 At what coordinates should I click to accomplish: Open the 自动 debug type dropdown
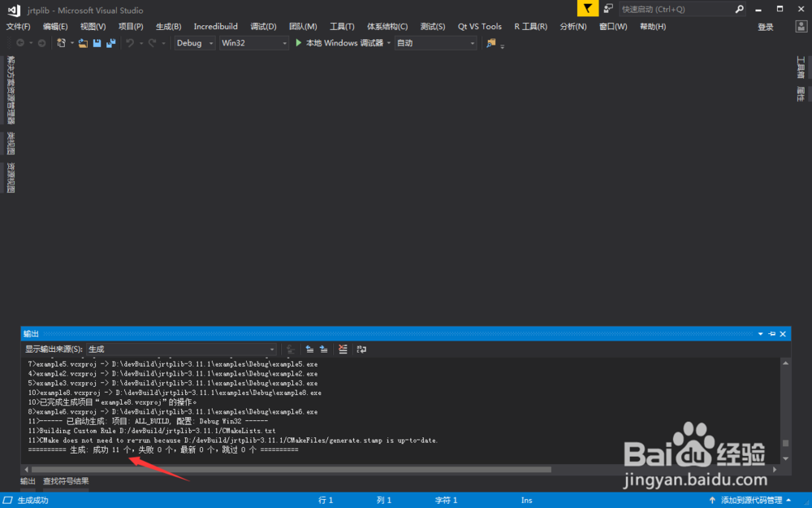(435, 43)
